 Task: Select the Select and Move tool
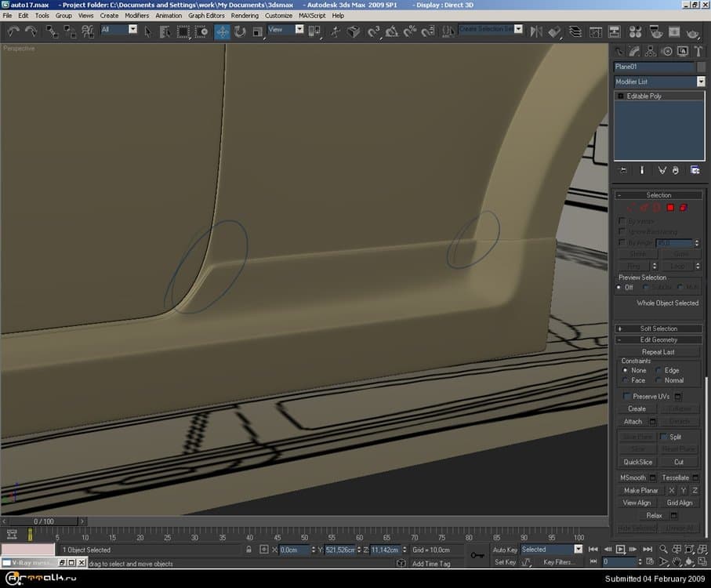click(223, 31)
